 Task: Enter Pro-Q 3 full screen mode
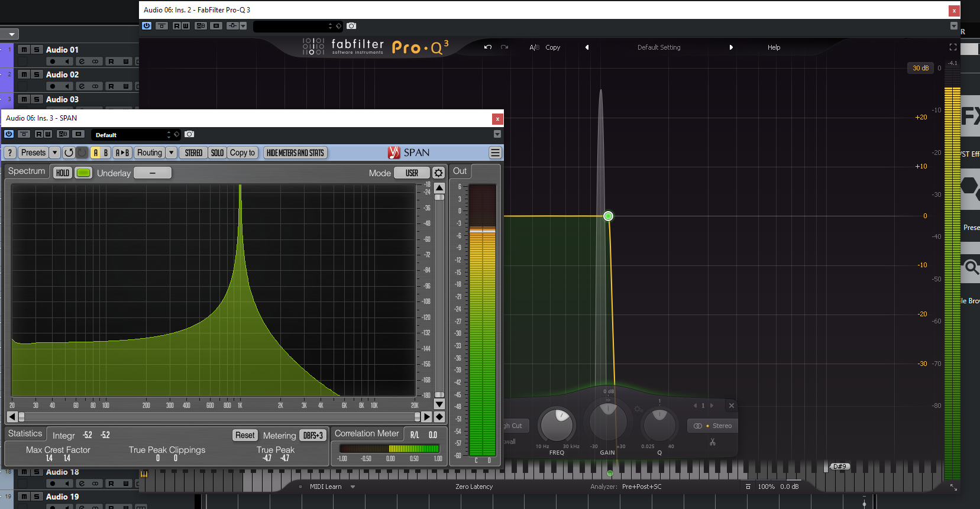[x=953, y=47]
